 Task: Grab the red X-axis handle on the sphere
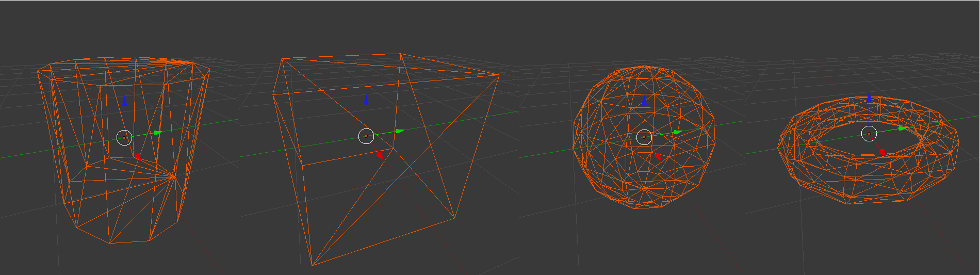658,156
